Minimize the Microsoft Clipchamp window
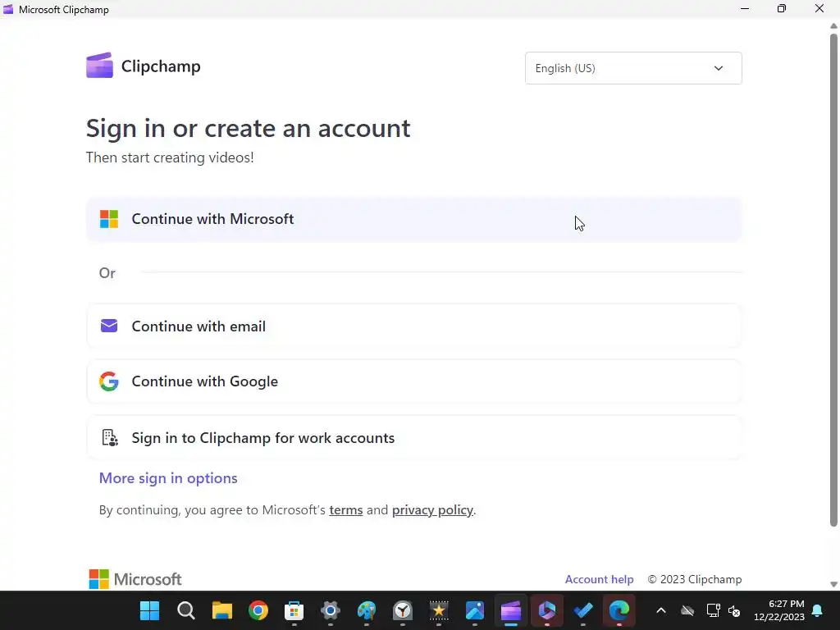840x630 pixels. [x=745, y=8]
